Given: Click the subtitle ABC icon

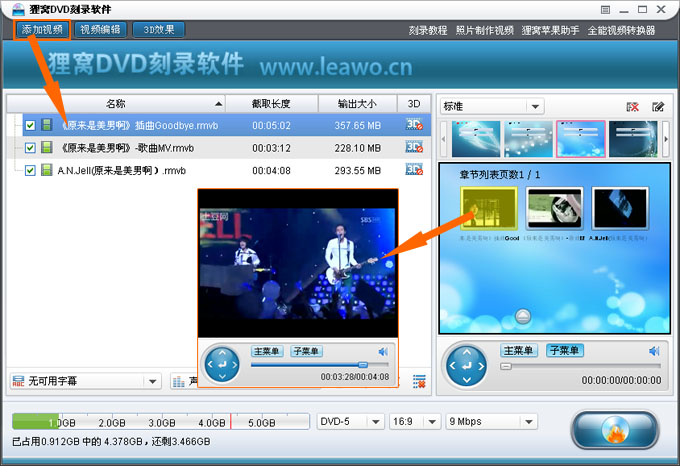Looking at the screenshot, I should coord(18,381).
